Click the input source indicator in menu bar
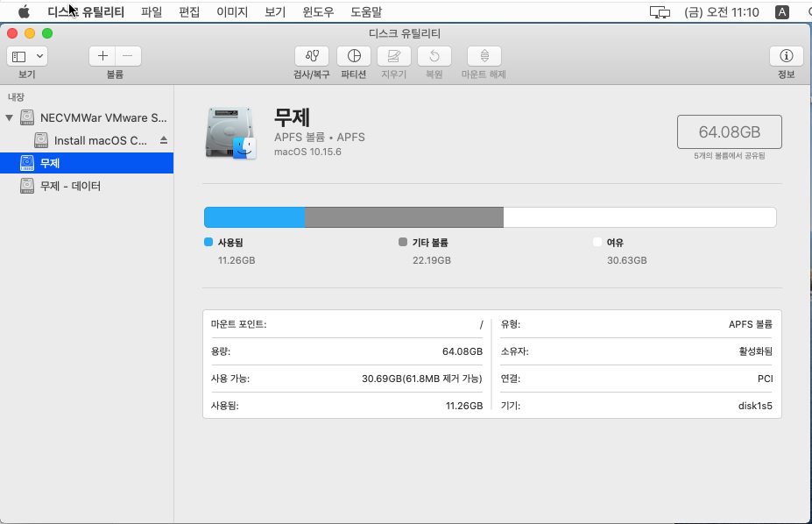The height and width of the screenshot is (524, 812). [782, 12]
